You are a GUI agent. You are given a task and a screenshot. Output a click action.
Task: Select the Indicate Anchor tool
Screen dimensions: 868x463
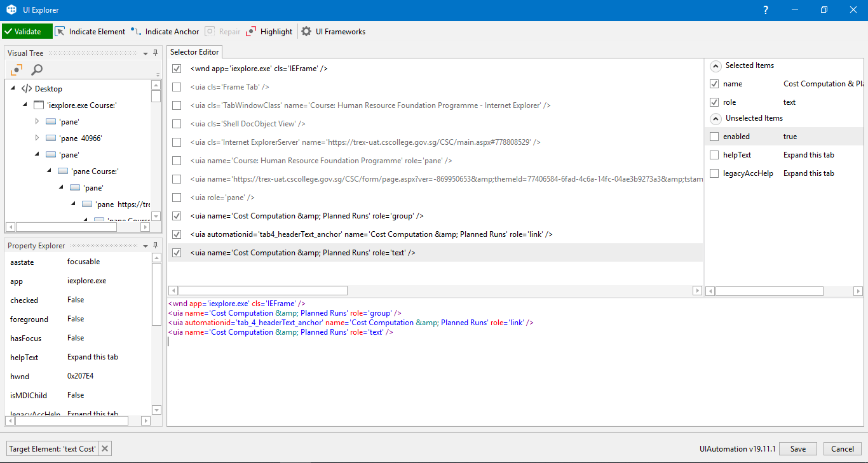pyautogui.click(x=165, y=31)
